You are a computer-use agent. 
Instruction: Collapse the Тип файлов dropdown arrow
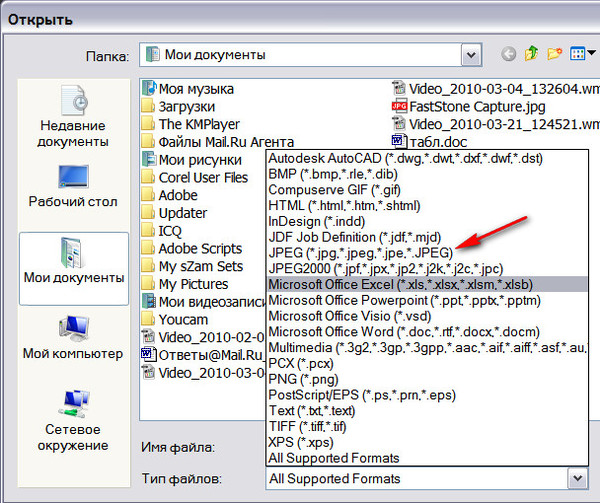click(x=577, y=478)
